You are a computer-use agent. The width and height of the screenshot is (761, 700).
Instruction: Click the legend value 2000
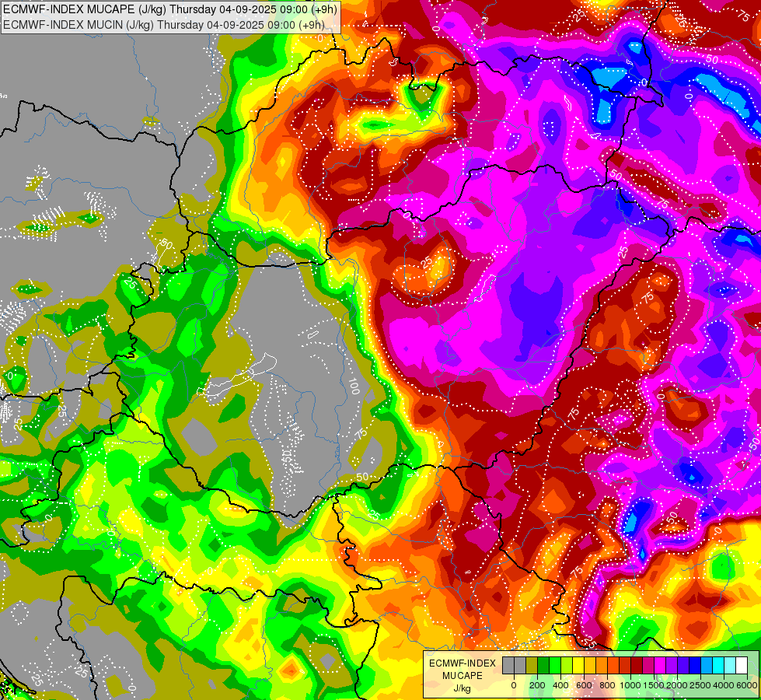tap(677, 685)
